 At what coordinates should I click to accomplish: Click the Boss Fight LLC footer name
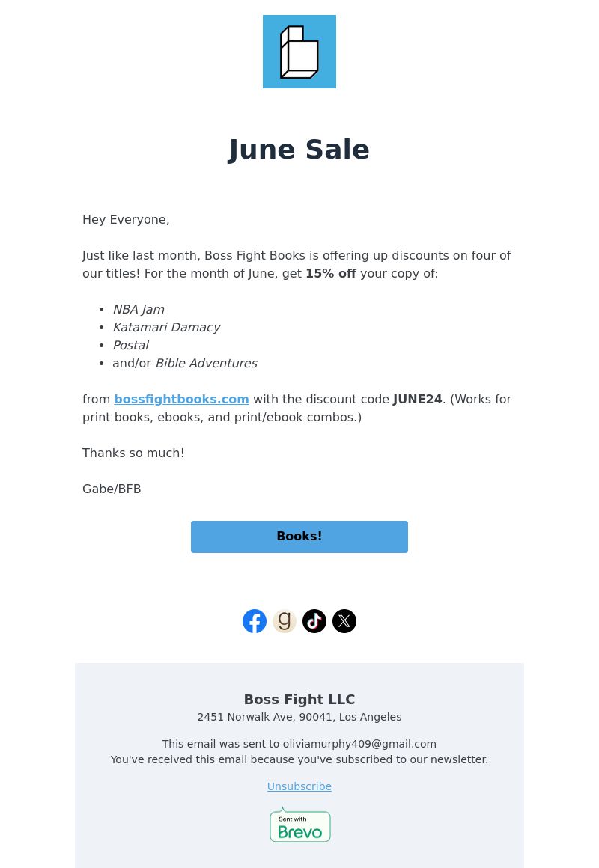coord(299,699)
